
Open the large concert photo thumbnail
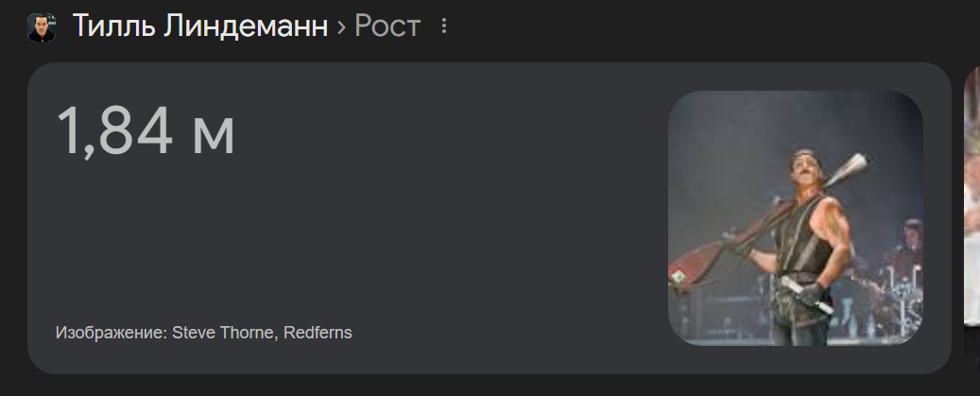click(795, 218)
